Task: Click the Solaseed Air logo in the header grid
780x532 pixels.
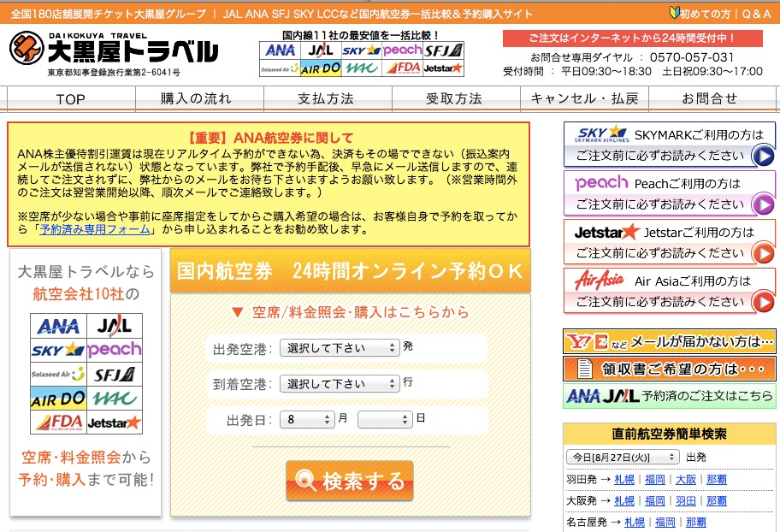Action: pyautogui.click(x=279, y=68)
